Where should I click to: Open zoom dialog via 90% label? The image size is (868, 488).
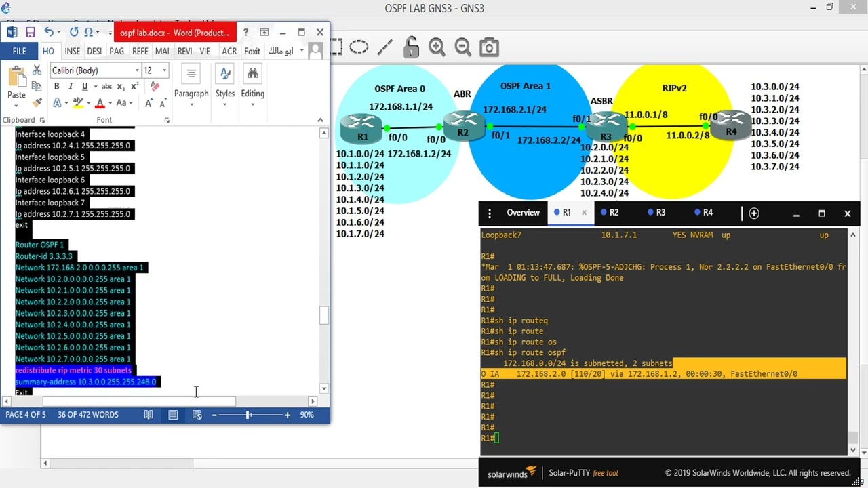(307, 415)
